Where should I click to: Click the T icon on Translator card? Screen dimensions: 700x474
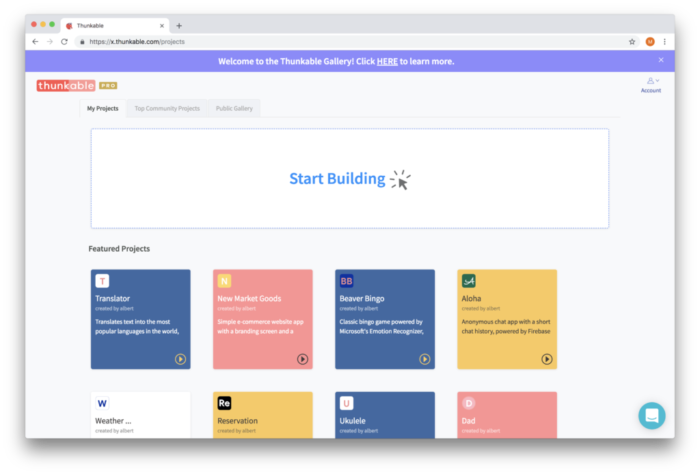[x=102, y=281]
